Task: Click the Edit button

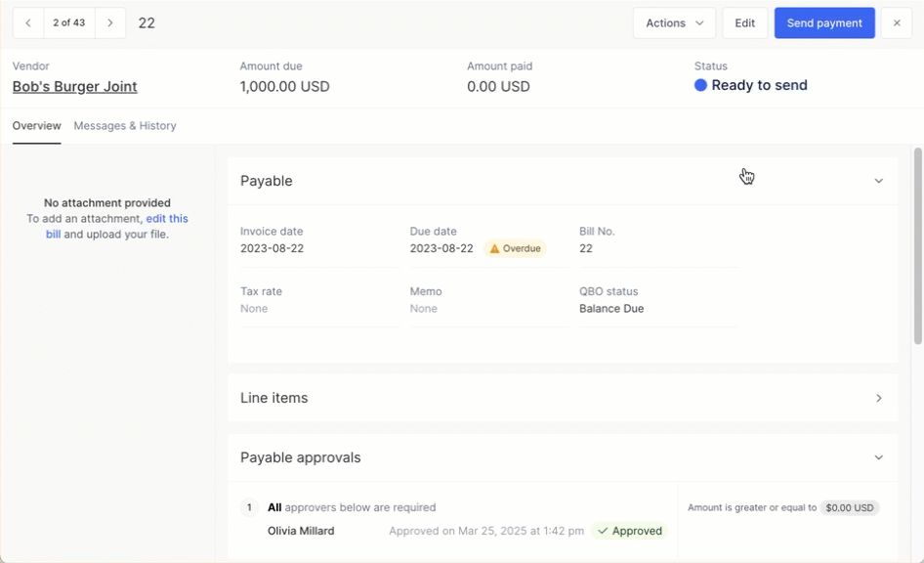Action: click(x=745, y=23)
